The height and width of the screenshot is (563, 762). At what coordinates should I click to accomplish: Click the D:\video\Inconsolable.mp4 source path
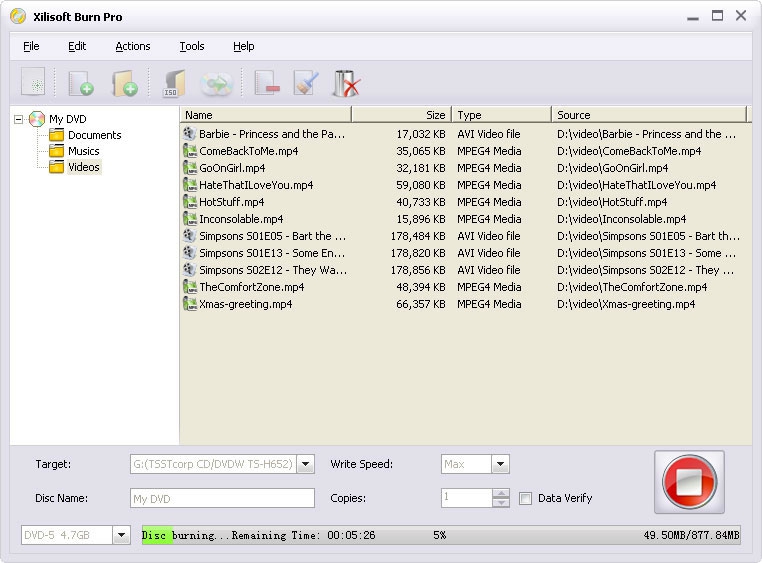pos(622,219)
